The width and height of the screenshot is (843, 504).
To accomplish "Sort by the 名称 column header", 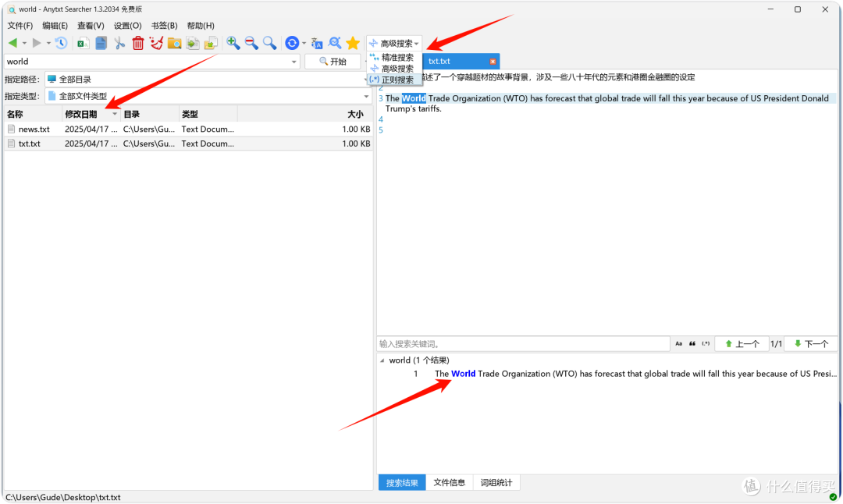I will pyautogui.click(x=34, y=114).
